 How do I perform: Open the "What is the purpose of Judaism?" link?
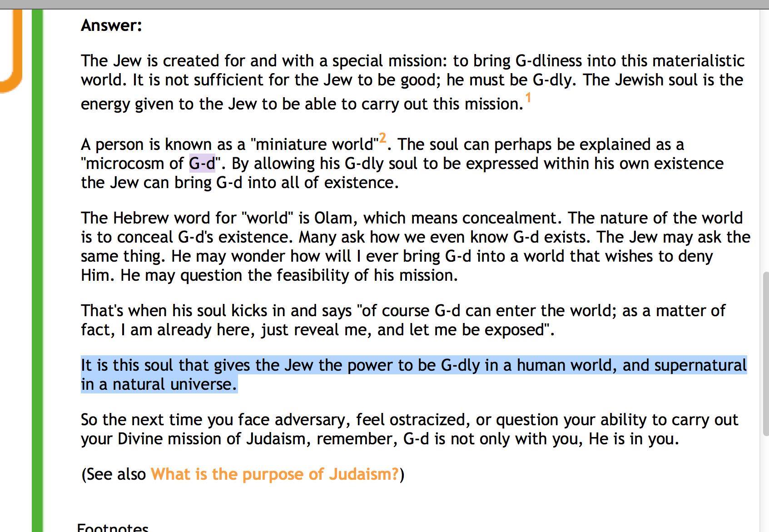click(x=274, y=474)
